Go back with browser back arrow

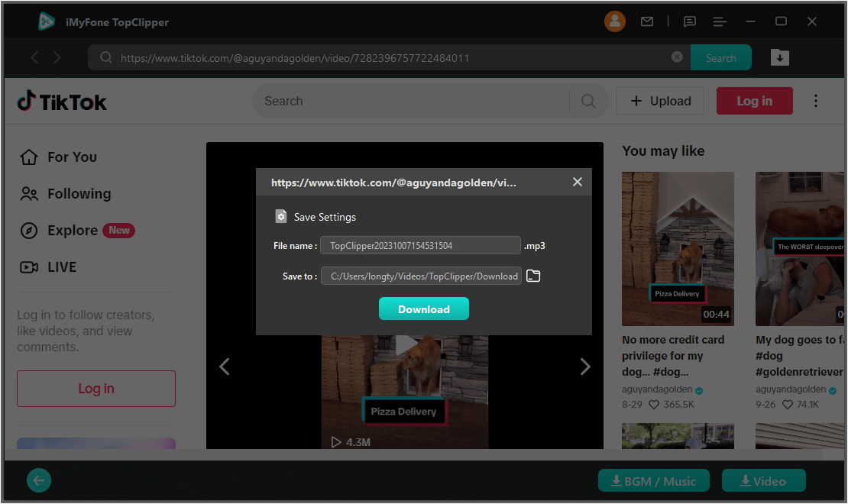(34, 57)
